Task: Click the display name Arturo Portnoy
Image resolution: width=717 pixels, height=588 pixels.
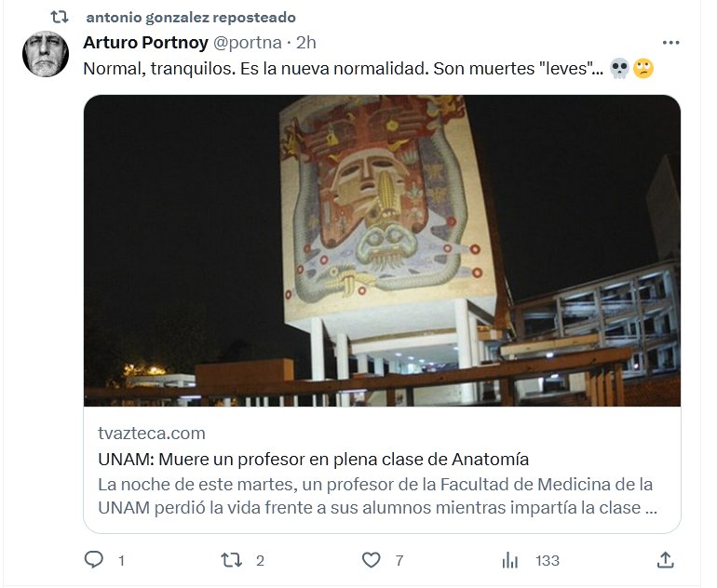Action: (145, 43)
